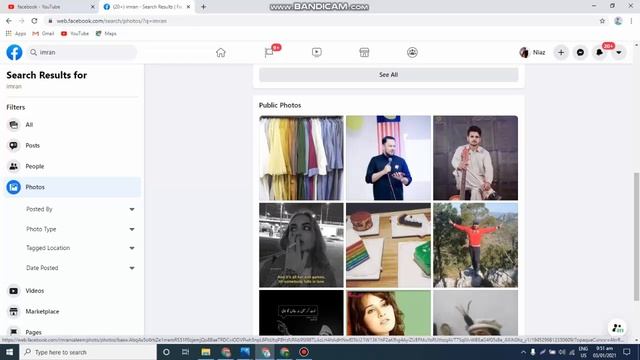This screenshot has height=360, width=640.
Task: Open the Chrome profile avatar
Action: [x=618, y=21]
